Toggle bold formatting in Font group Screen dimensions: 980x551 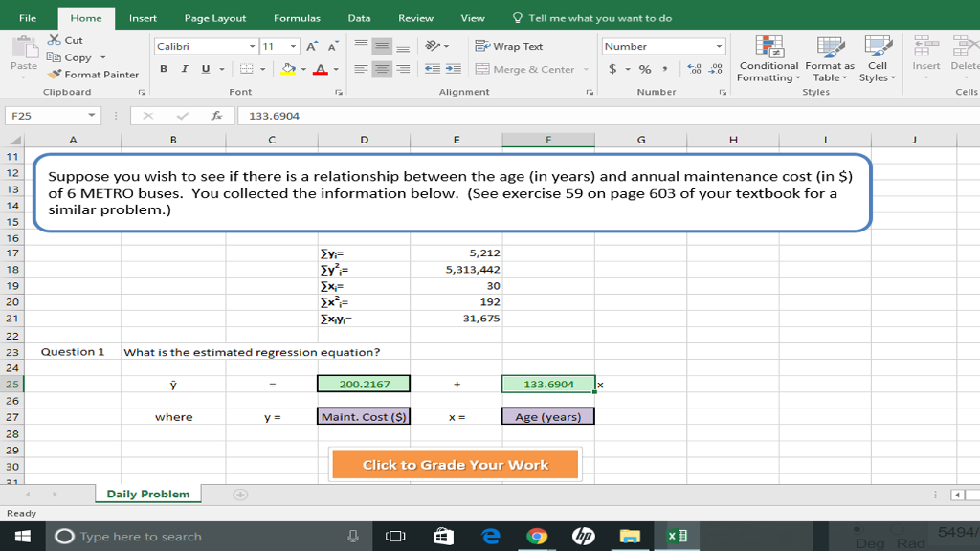coord(164,69)
